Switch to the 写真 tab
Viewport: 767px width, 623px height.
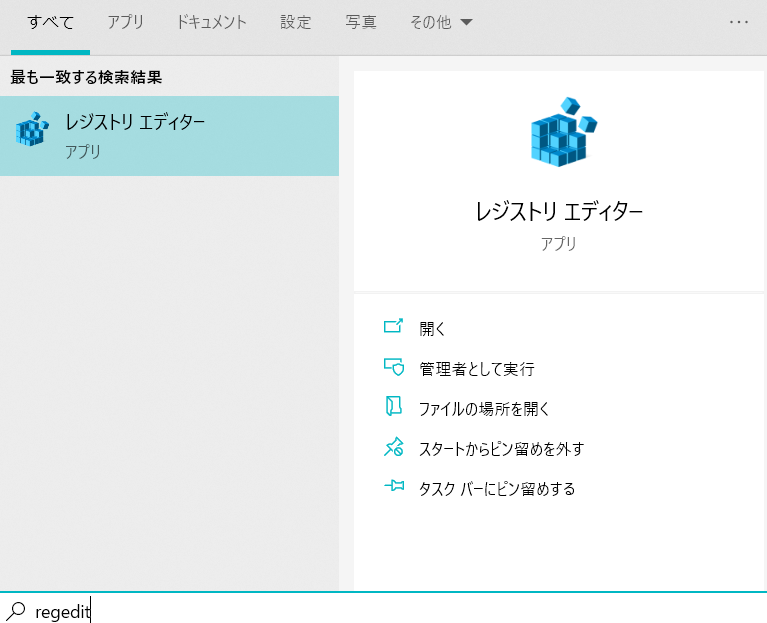pos(361,22)
